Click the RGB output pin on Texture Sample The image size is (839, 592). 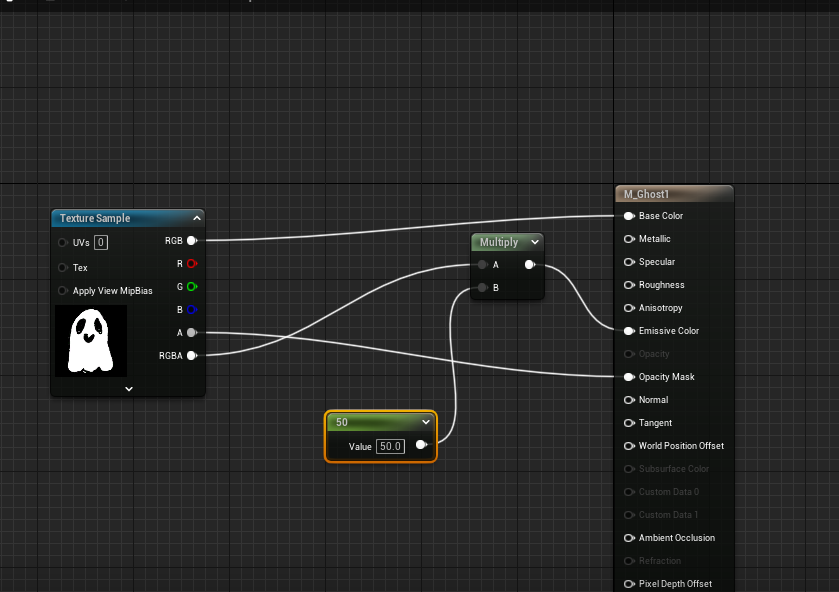point(191,241)
